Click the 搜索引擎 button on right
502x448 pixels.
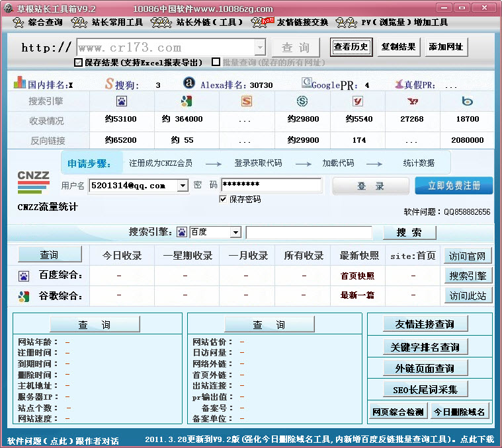tap(468, 276)
